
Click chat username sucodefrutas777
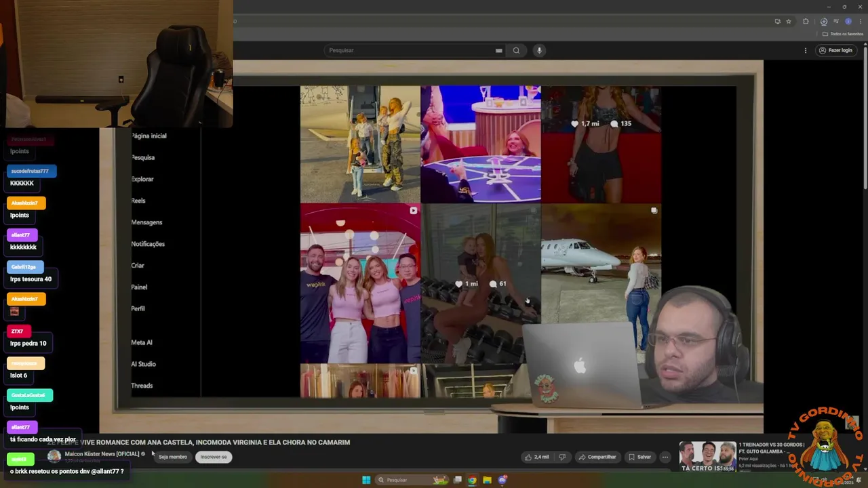(30, 171)
